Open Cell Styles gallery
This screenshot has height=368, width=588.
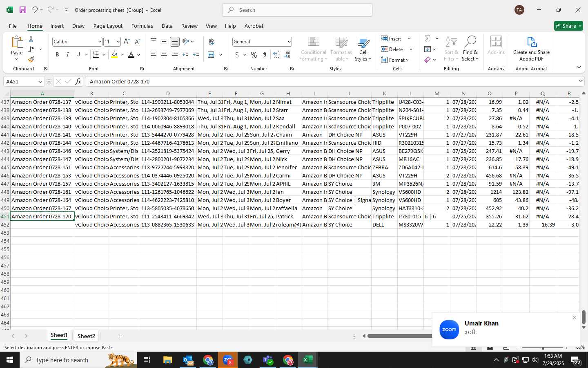pyautogui.click(x=363, y=49)
